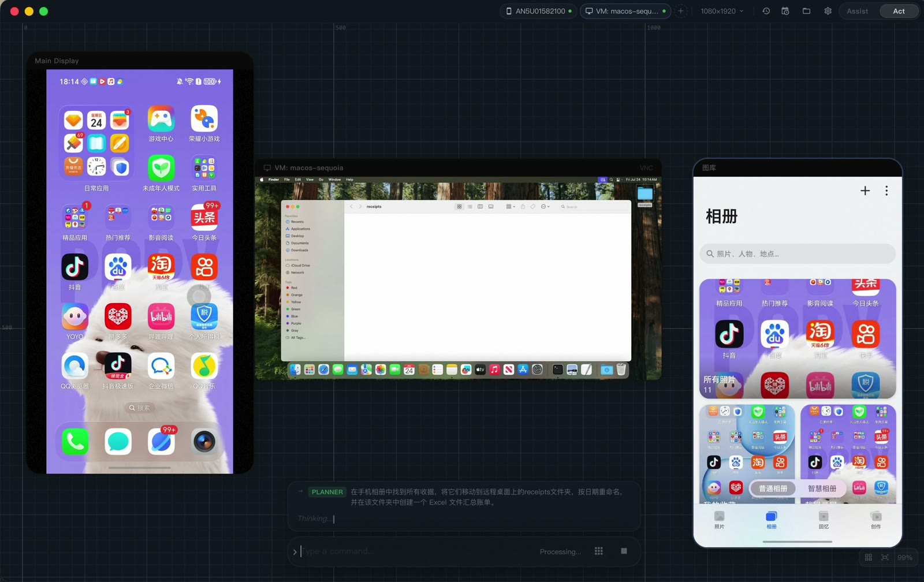Open the Go menu in VM menu bar

pos(321,180)
